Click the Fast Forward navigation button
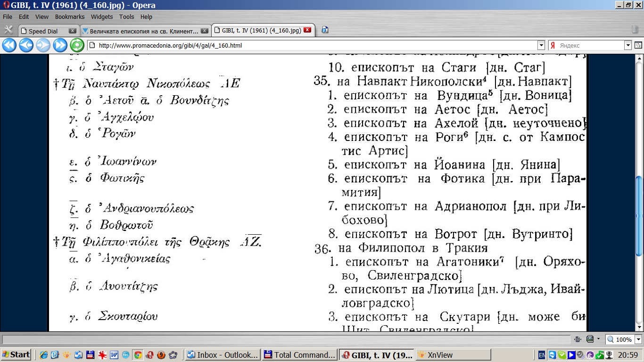 click(60, 45)
